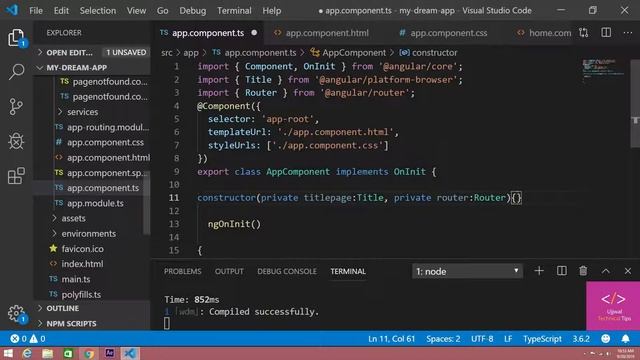This screenshot has width=640, height=360.
Task: Open the terminal selector dropdown 1: node
Action: click(467, 271)
